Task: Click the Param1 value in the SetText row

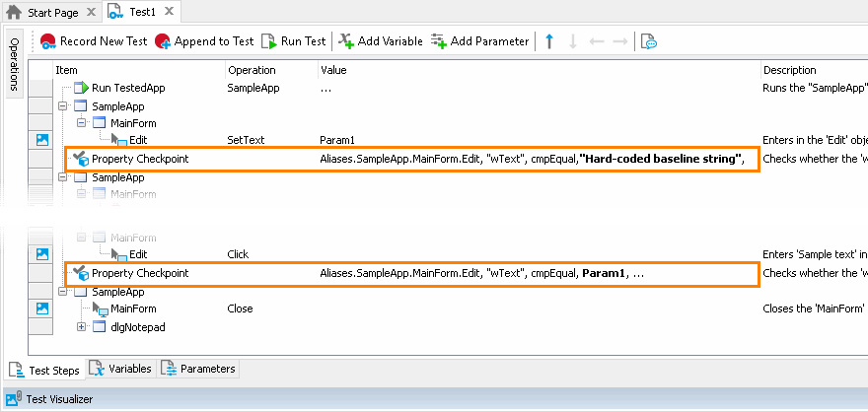Action: click(x=337, y=141)
